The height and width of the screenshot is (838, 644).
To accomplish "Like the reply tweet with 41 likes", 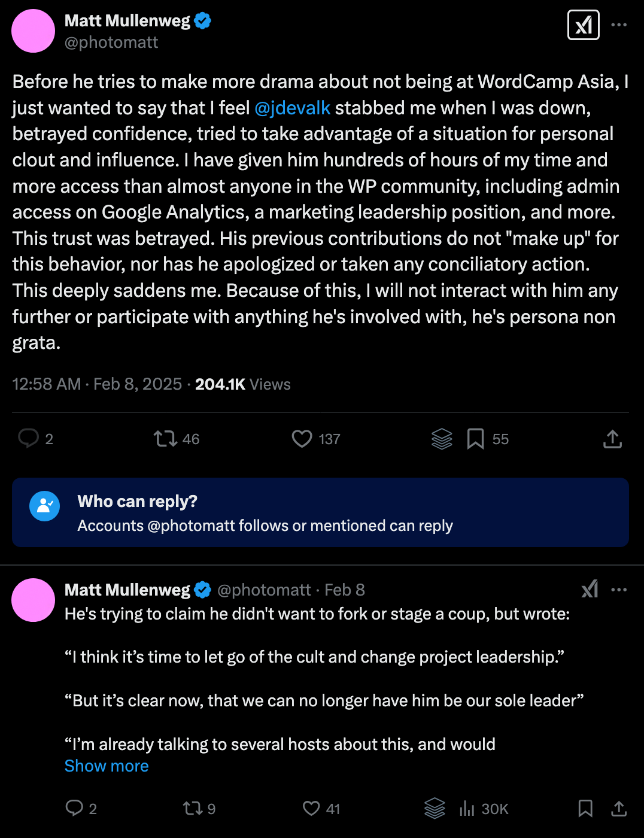I will point(311,809).
